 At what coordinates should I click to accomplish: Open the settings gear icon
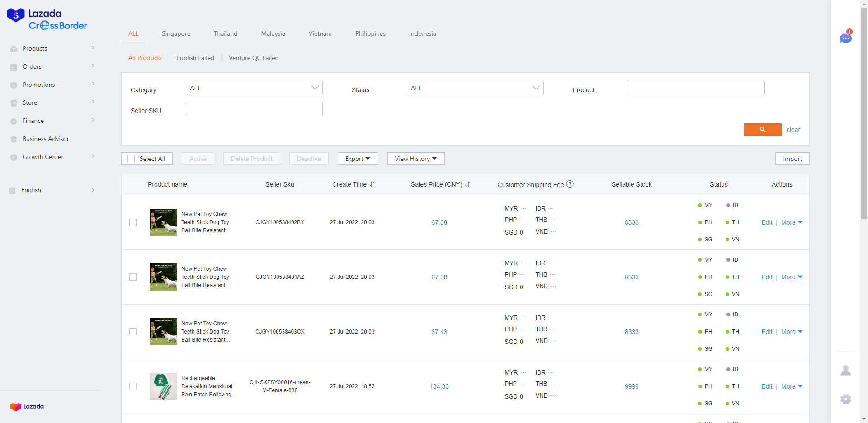coord(845,399)
